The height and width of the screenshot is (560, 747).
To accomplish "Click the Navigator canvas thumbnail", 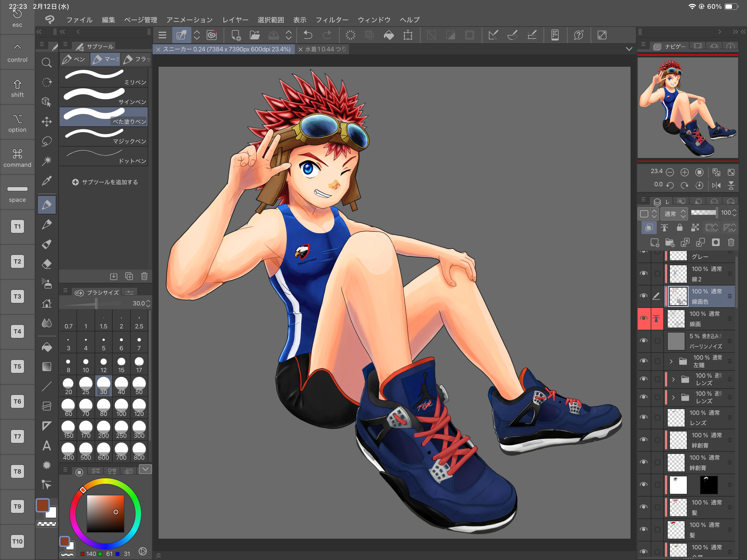I will pyautogui.click(x=688, y=107).
